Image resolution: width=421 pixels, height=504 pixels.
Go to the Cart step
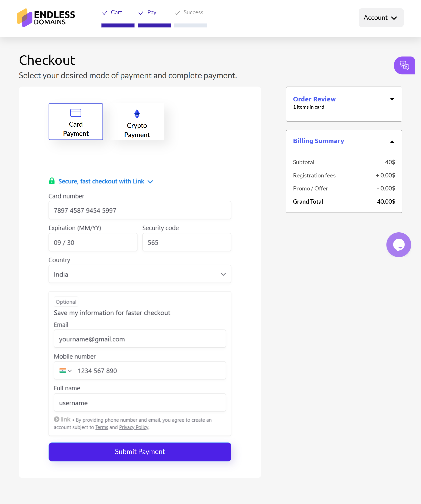pos(117,12)
